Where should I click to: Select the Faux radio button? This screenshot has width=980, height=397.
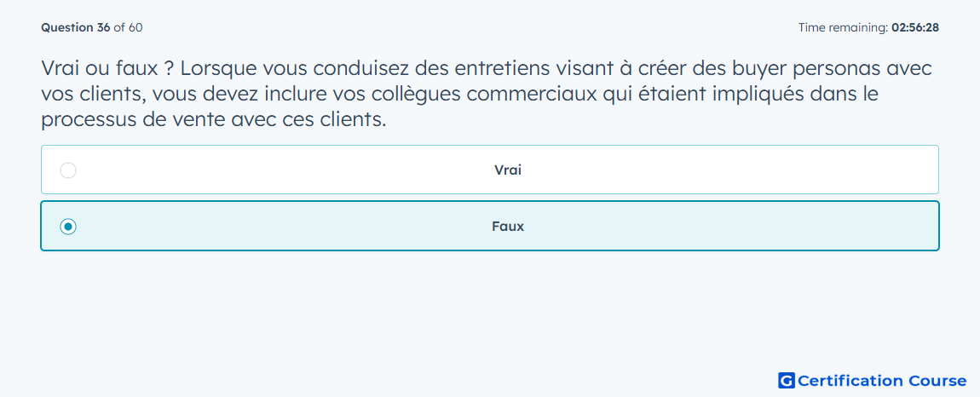pos(68,227)
